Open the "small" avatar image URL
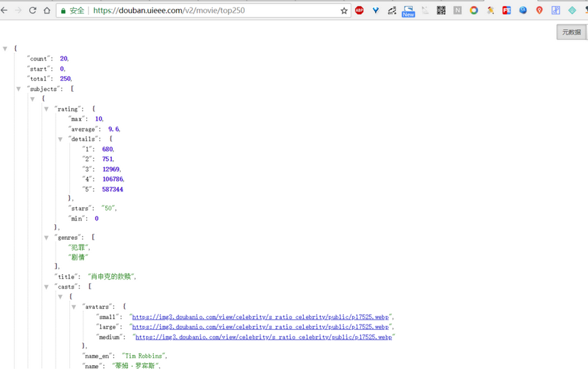This screenshot has width=588, height=370. [260, 317]
